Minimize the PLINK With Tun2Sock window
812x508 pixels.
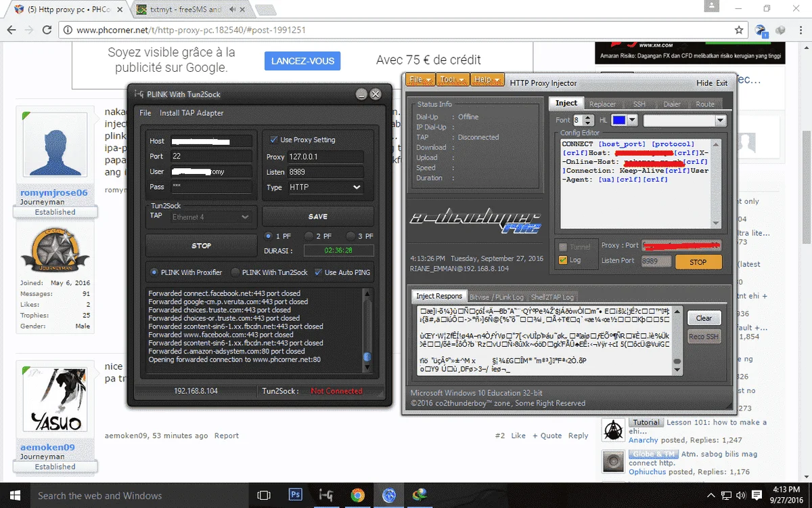tap(362, 95)
